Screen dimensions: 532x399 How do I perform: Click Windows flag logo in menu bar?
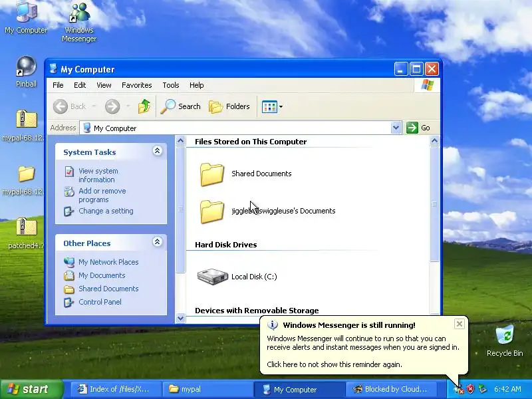tap(427, 85)
